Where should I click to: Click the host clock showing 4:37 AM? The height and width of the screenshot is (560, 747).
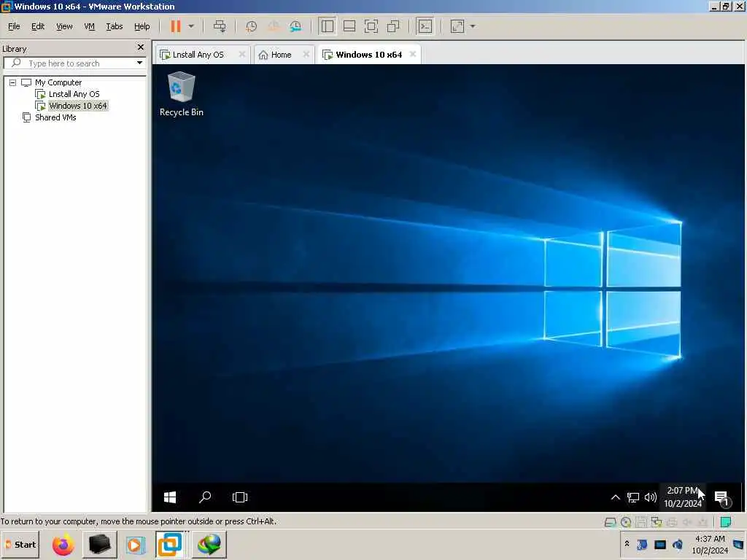710,544
